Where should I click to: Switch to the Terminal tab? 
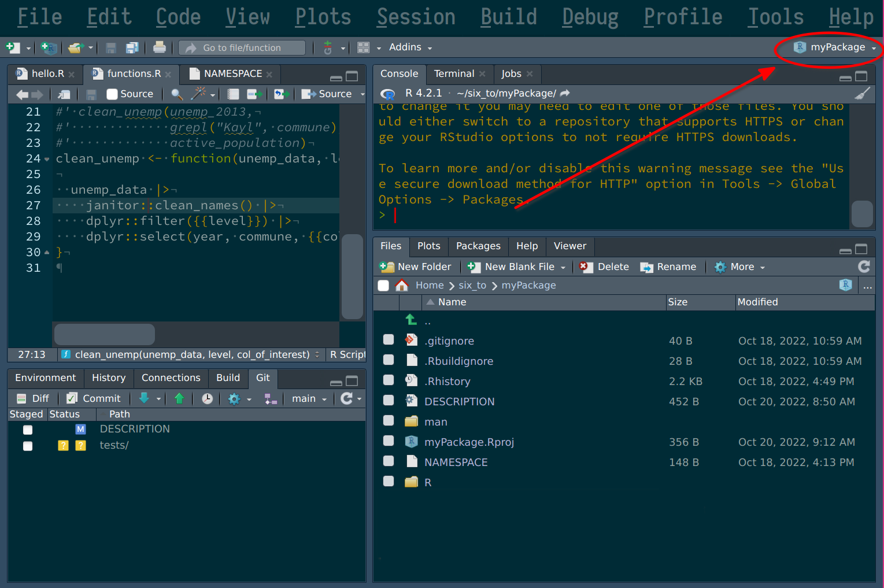coord(454,73)
